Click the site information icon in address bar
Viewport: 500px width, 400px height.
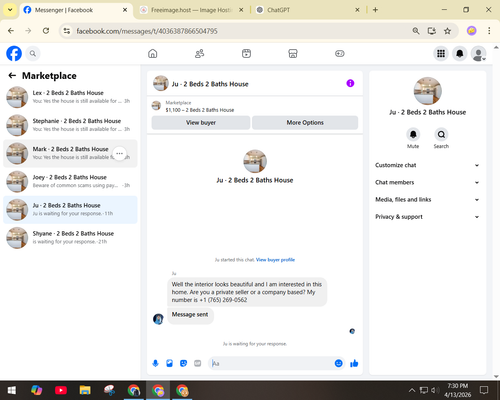point(67,31)
